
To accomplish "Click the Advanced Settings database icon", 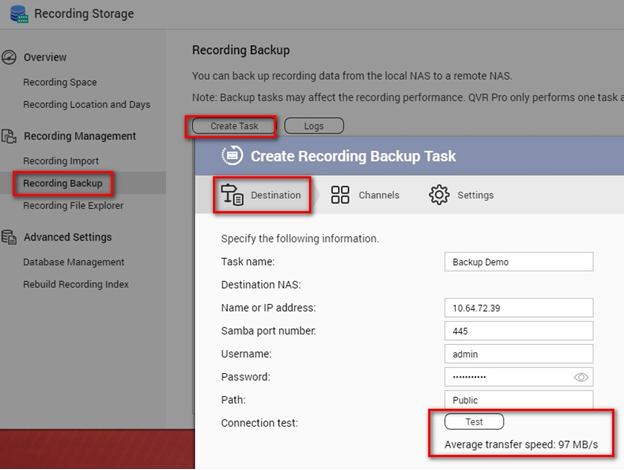I will (9, 237).
